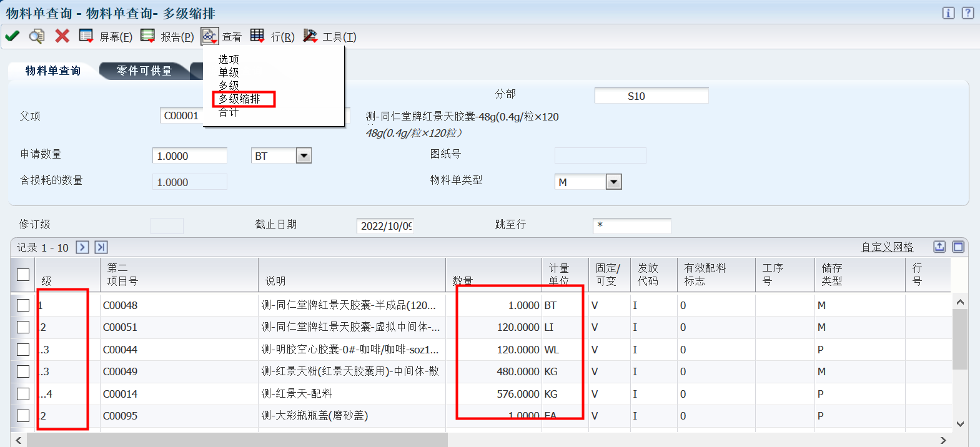Click the green checkmark OK icon
The height and width of the screenshot is (447, 980).
(12, 36)
